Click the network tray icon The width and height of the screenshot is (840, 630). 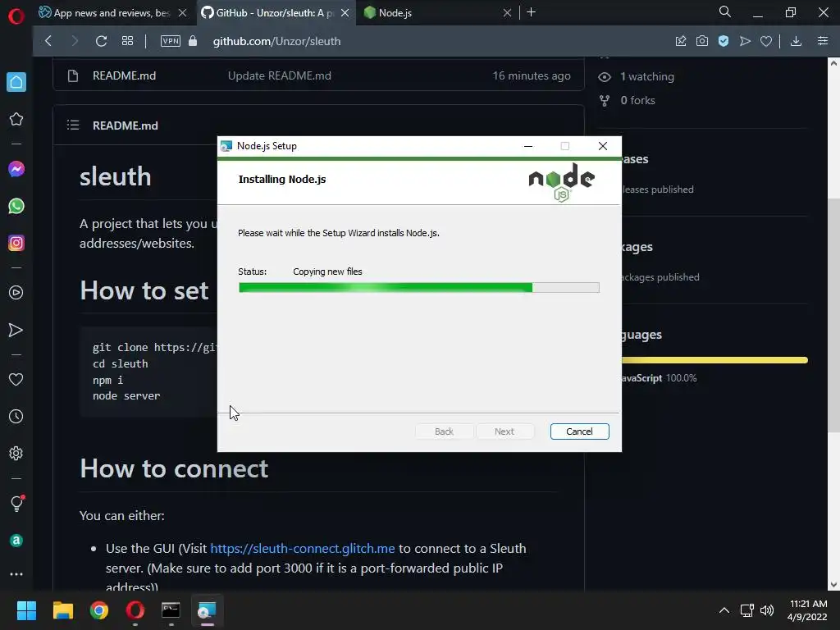click(746, 610)
